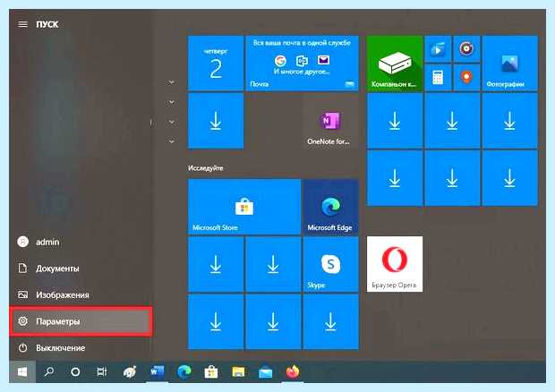Open Mail app from the taskbar

click(266, 371)
